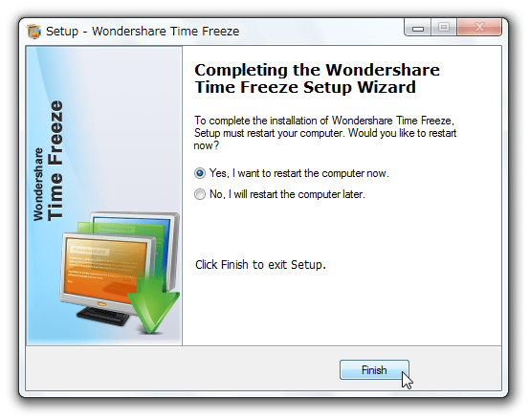Click the restart prompt paragraph text

click(325, 133)
